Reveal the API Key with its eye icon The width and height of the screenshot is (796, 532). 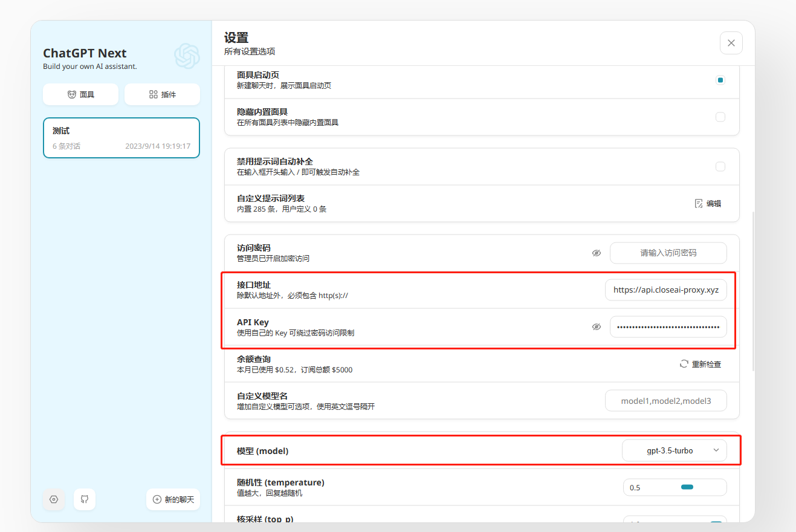coord(597,326)
